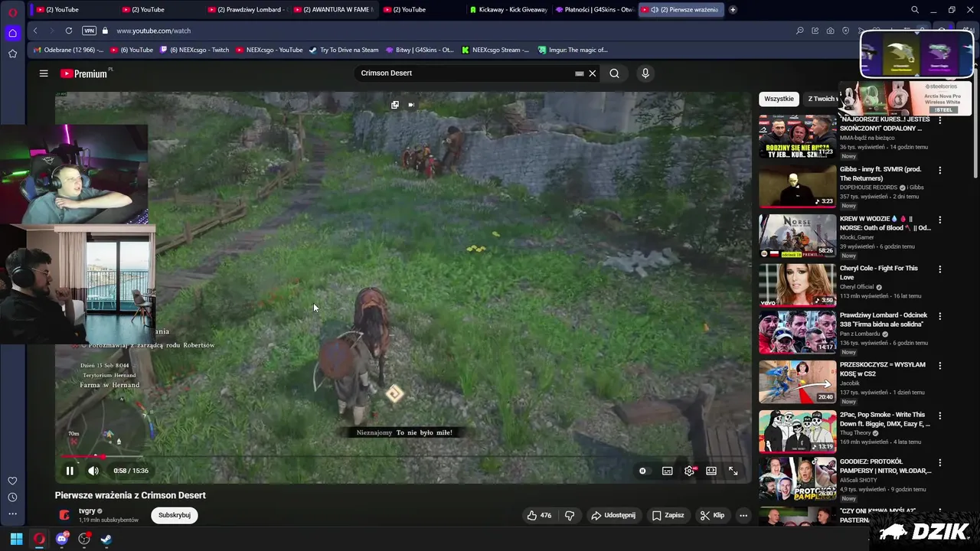Subscribe via Subskrybuj button
This screenshot has height=551, width=980.
(x=175, y=515)
